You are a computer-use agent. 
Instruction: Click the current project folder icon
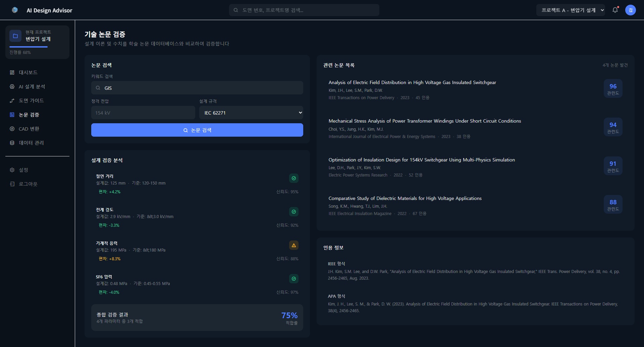pyautogui.click(x=15, y=36)
